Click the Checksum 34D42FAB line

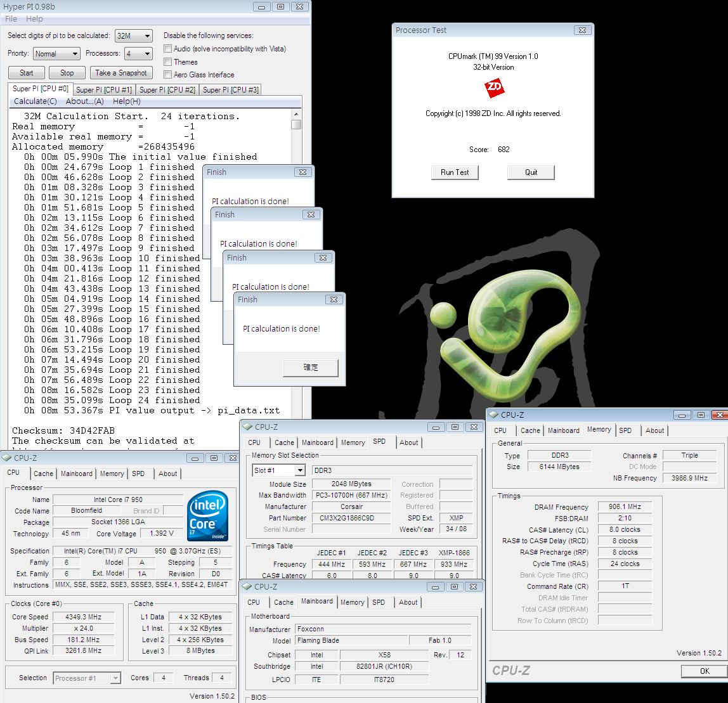[63, 430]
